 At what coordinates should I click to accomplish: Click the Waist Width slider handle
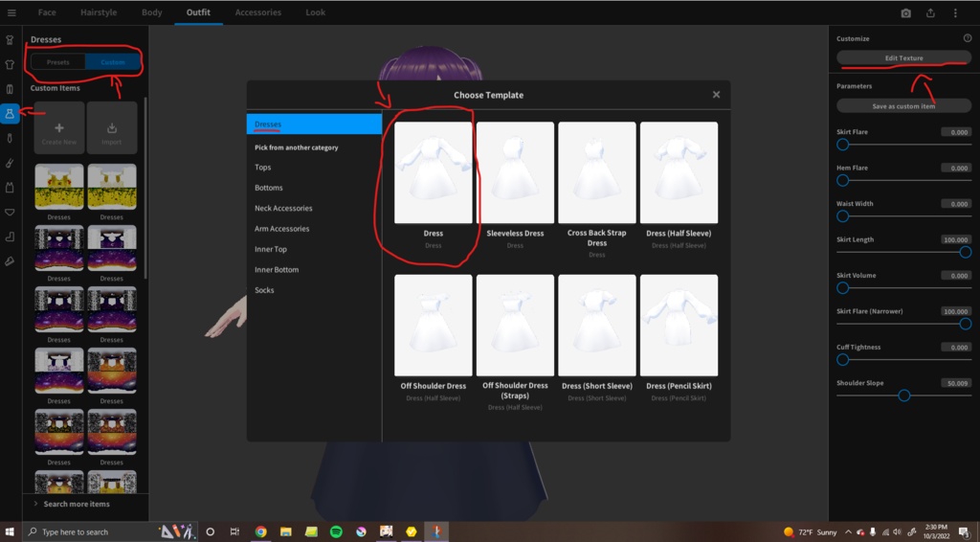pyautogui.click(x=842, y=216)
